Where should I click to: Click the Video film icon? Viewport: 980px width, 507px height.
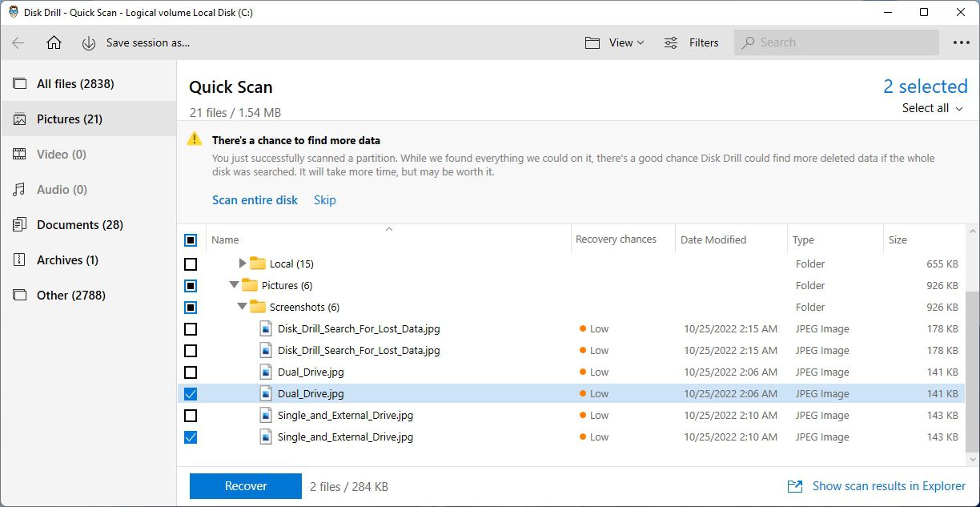coord(20,154)
